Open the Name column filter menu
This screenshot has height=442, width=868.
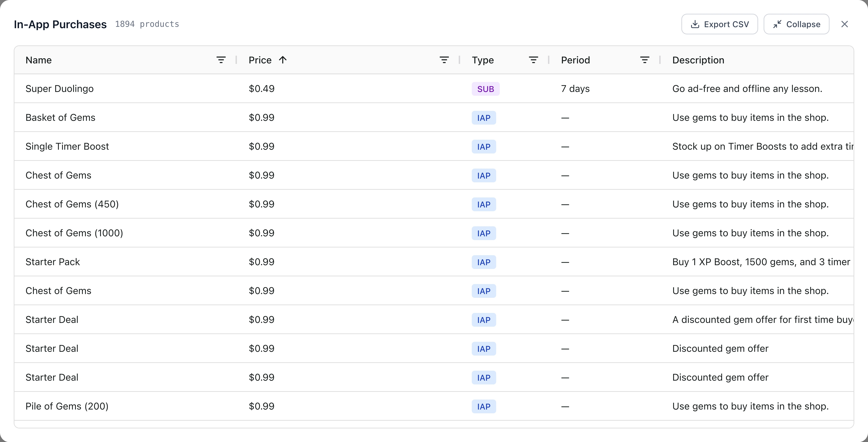coord(221,60)
